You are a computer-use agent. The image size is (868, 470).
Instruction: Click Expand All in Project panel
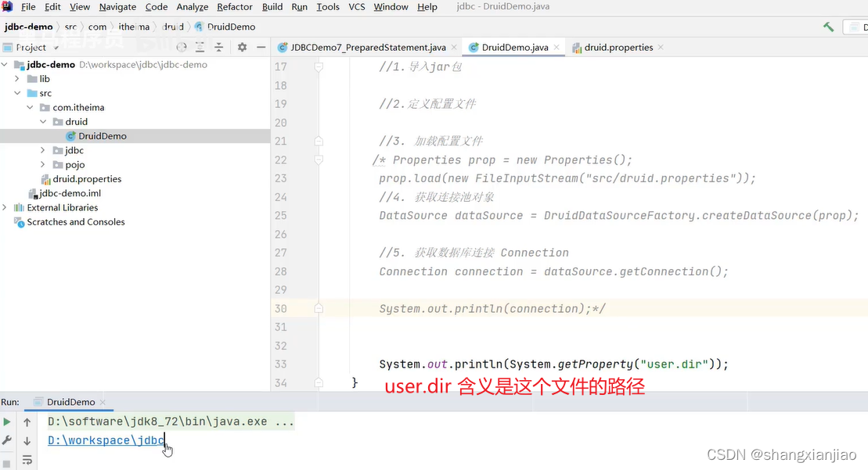tap(200, 47)
